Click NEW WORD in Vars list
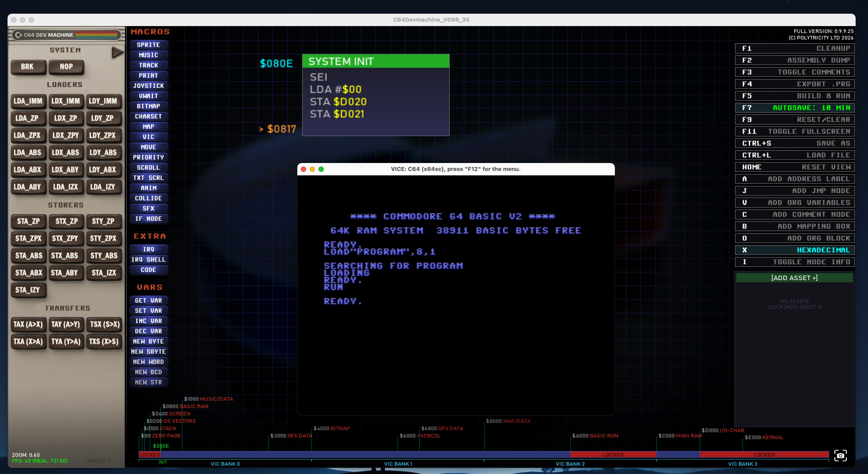This screenshot has height=474, width=868. point(148,362)
